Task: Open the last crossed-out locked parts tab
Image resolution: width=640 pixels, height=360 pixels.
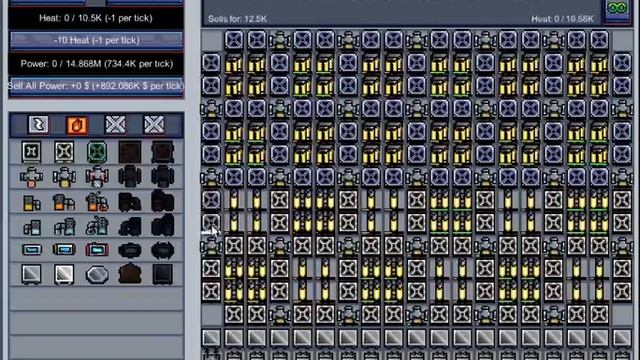Action: point(154,124)
